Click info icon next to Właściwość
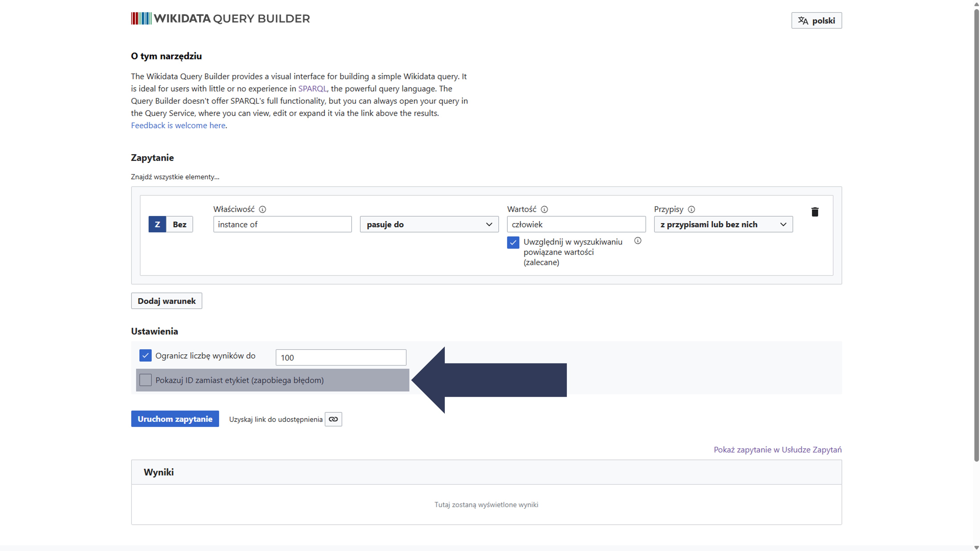Image resolution: width=980 pixels, height=551 pixels. (263, 209)
